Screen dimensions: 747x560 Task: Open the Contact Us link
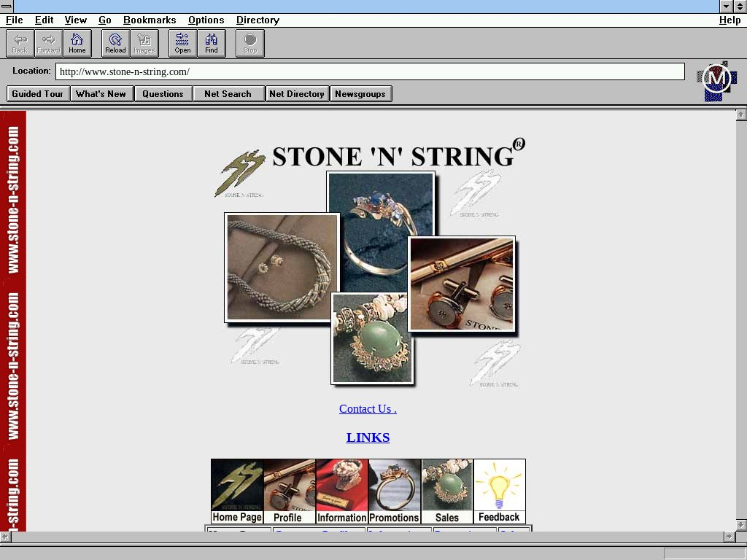[368, 409]
